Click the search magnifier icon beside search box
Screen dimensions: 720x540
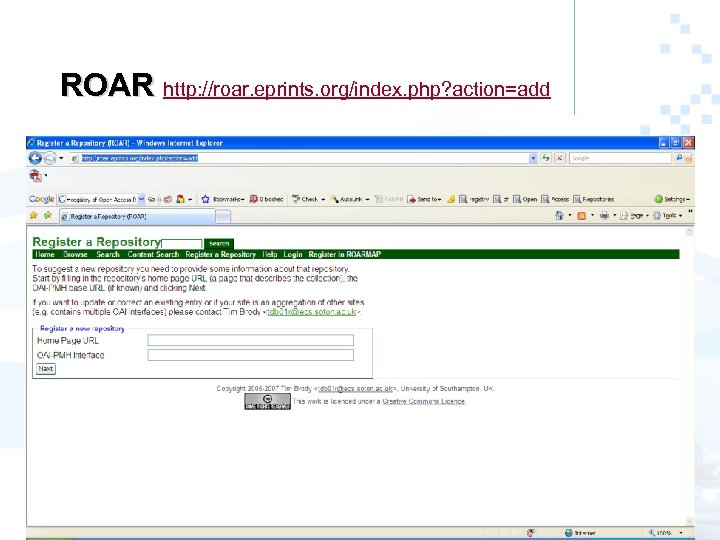coord(679,158)
